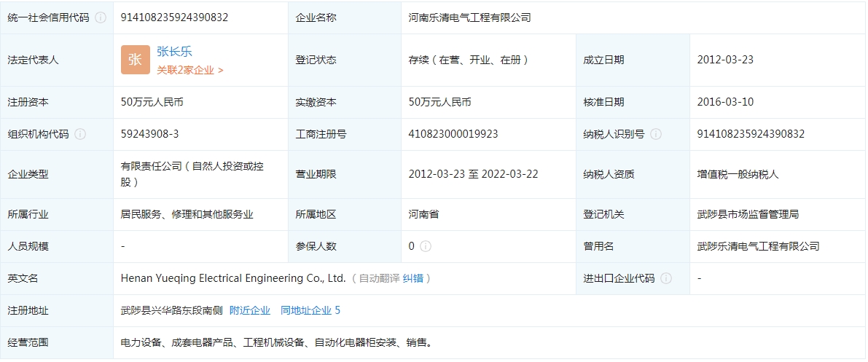Select business registration number 410823000019923
This screenshot has width=868, height=362.
(453, 134)
